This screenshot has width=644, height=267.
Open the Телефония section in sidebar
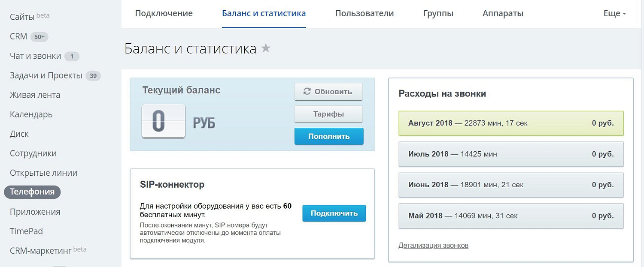pos(32,192)
